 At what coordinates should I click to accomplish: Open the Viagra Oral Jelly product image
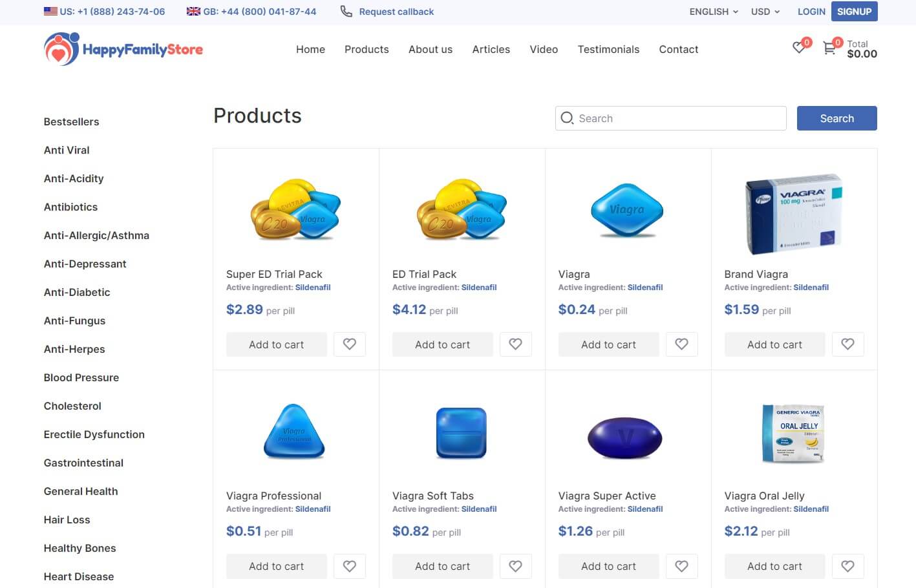794,434
